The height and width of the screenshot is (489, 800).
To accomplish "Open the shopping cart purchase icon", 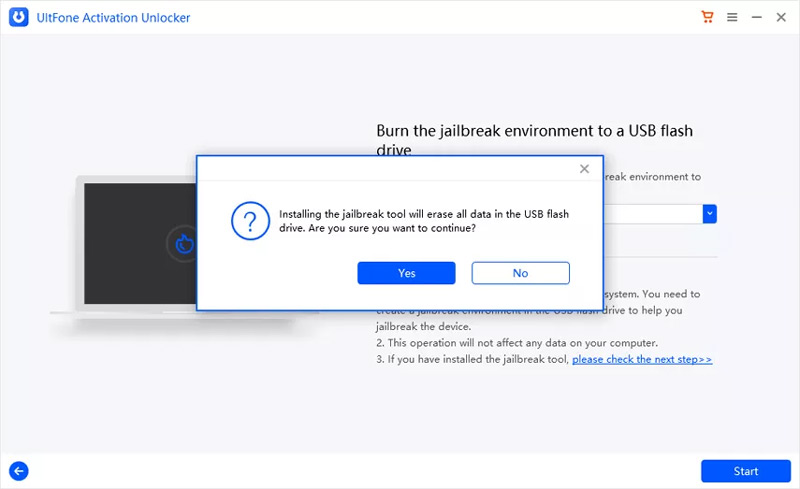I will click(x=708, y=17).
